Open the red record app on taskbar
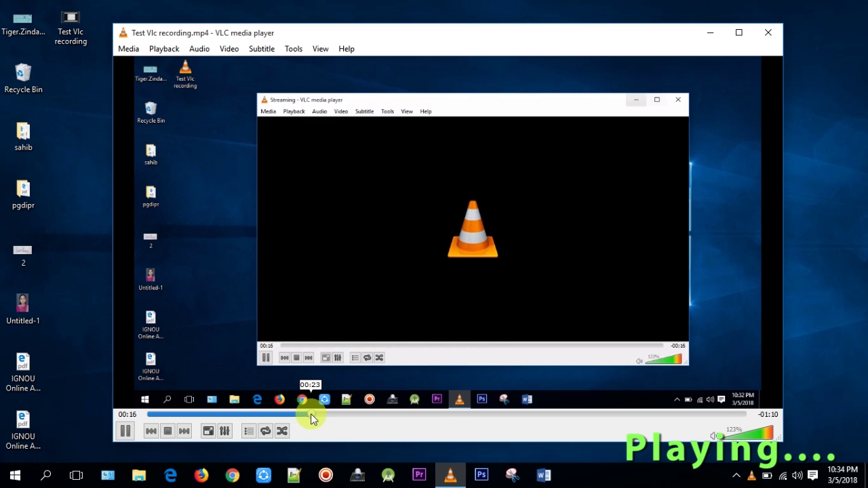The image size is (868, 488). coord(326,475)
